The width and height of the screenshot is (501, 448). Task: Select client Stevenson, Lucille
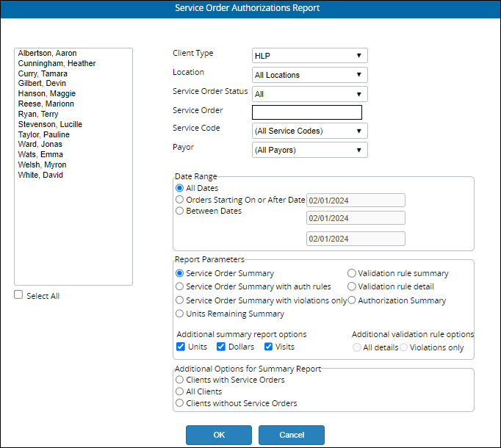click(x=50, y=124)
